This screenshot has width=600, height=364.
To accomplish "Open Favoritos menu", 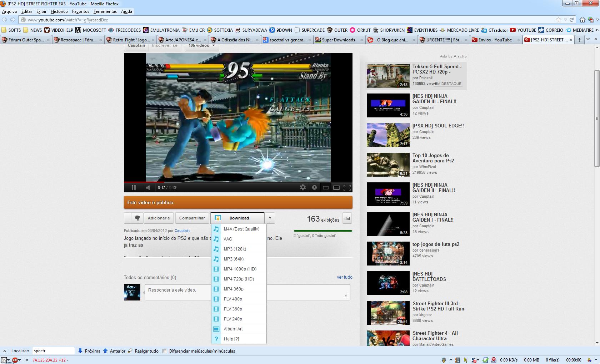I will (x=81, y=11).
